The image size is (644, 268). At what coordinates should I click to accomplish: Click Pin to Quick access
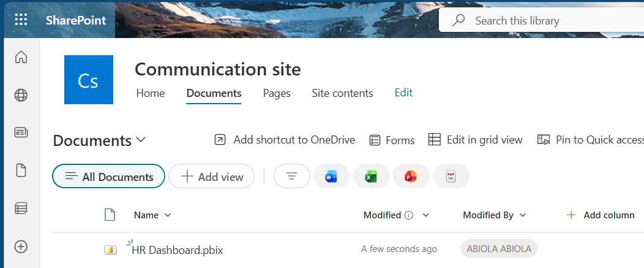(590, 140)
